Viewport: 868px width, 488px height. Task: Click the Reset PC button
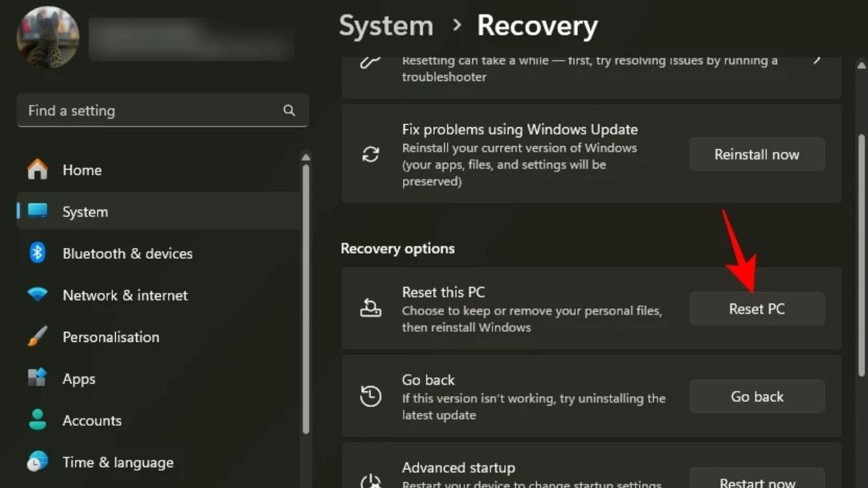tap(757, 308)
